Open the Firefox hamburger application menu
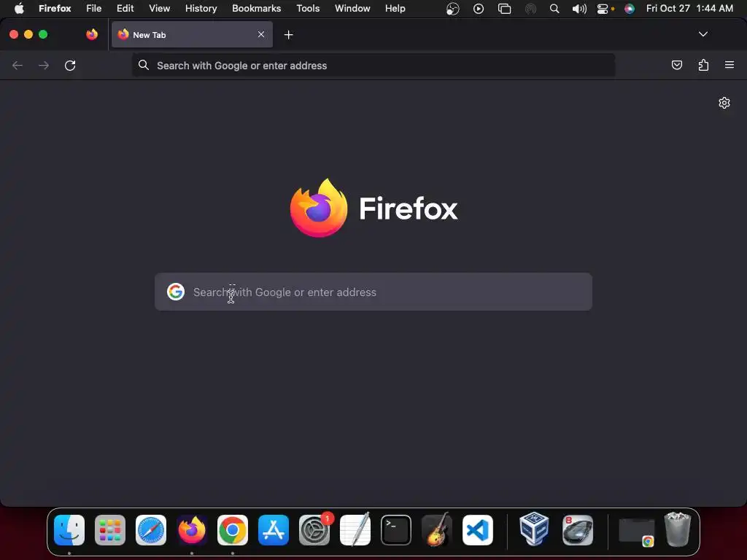This screenshot has height=560, width=747. pyautogui.click(x=729, y=65)
